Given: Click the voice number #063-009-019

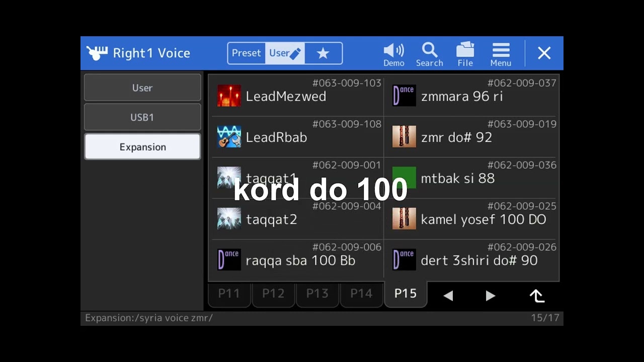Looking at the screenshot, I should (x=522, y=124).
